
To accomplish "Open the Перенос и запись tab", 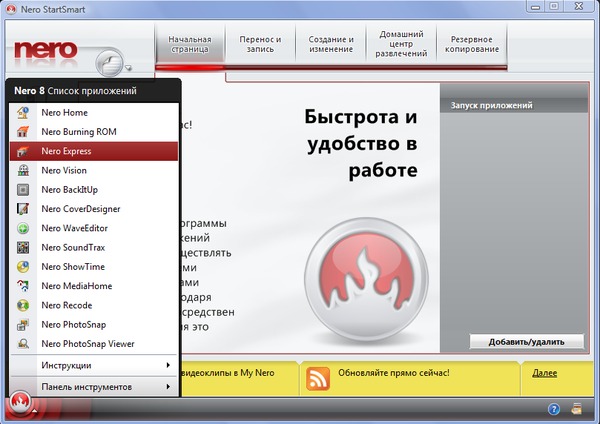I will tap(260, 44).
